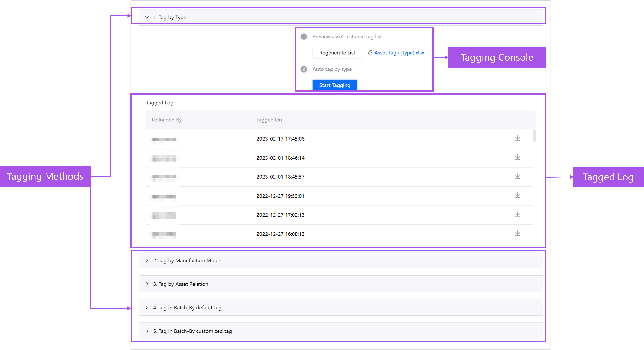644x350 pixels.
Task: Download the log entry from 2022-12-27 19:53:01
Action: (517, 195)
